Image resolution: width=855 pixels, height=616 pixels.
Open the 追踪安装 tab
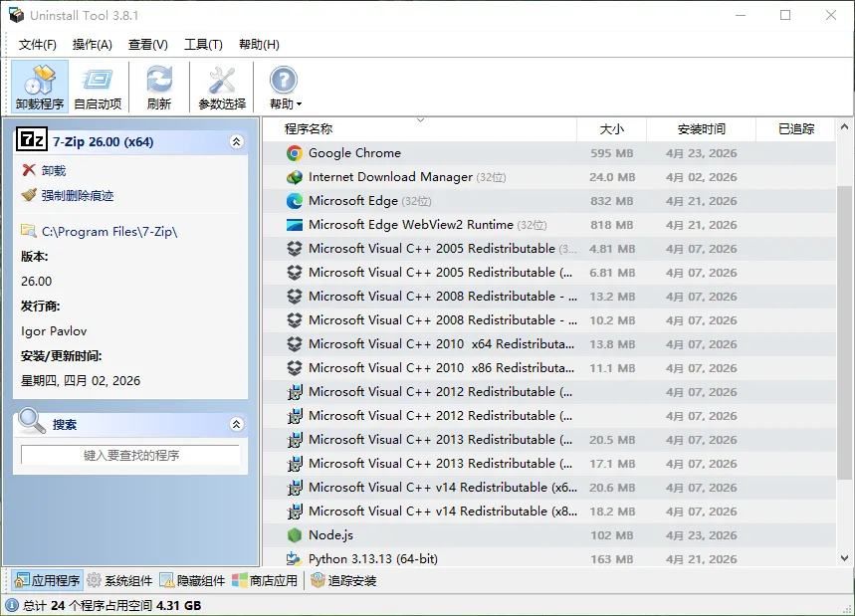click(x=343, y=580)
